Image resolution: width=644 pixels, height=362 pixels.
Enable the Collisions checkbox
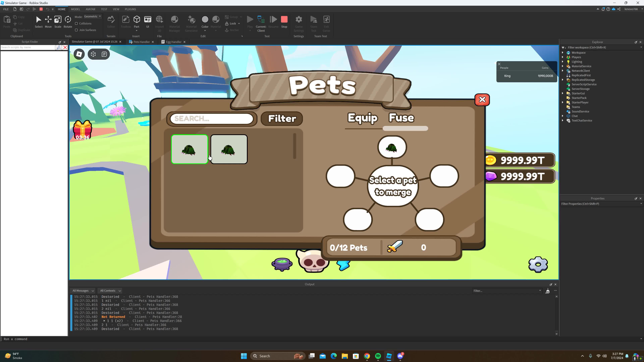point(76,23)
